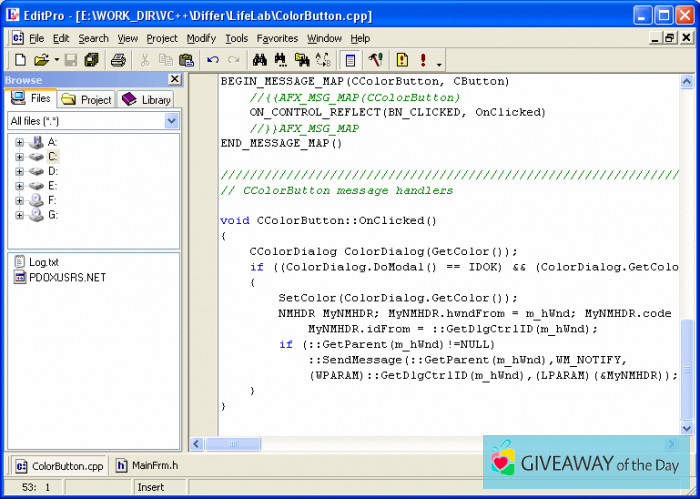Open the Favorites menu
The height and width of the screenshot is (499, 700).
[x=277, y=38]
